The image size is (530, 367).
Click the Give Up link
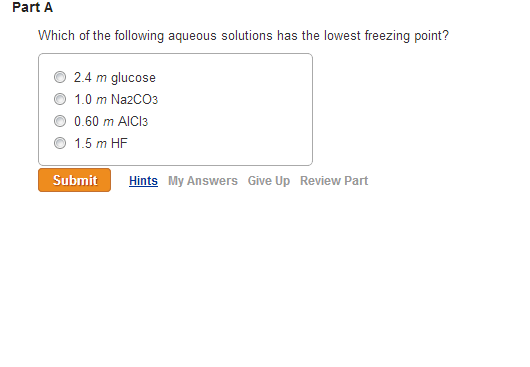click(x=269, y=181)
